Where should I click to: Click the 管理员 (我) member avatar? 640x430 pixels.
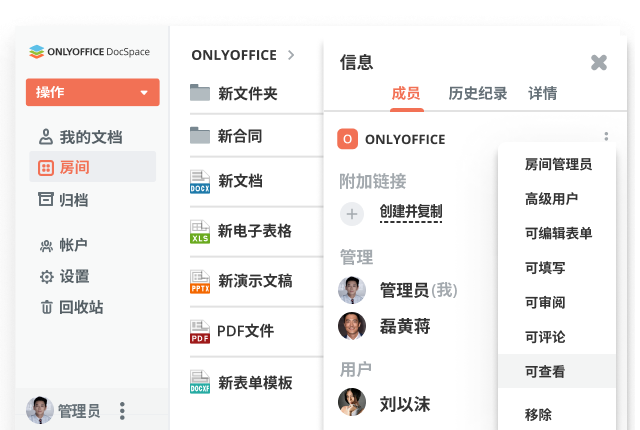coord(352,290)
